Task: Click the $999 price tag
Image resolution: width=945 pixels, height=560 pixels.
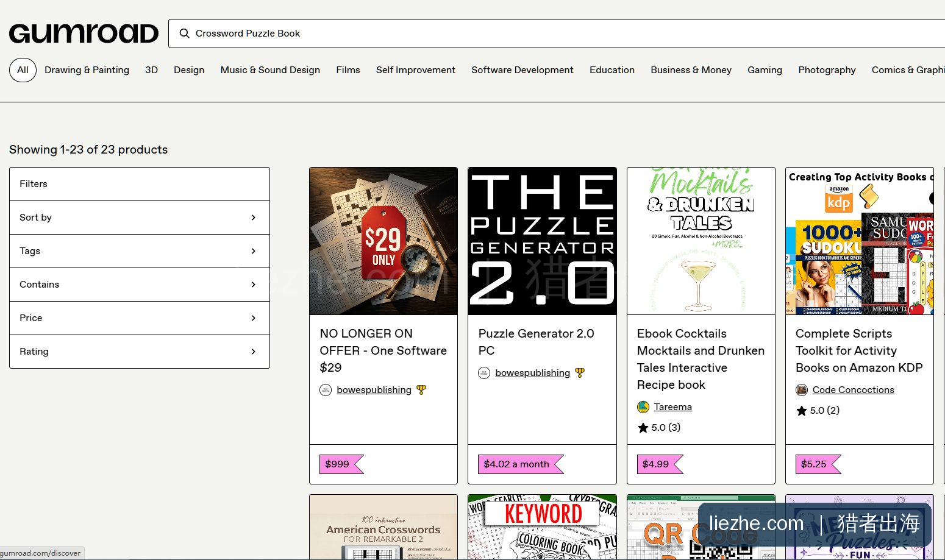Action: click(x=341, y=464)
